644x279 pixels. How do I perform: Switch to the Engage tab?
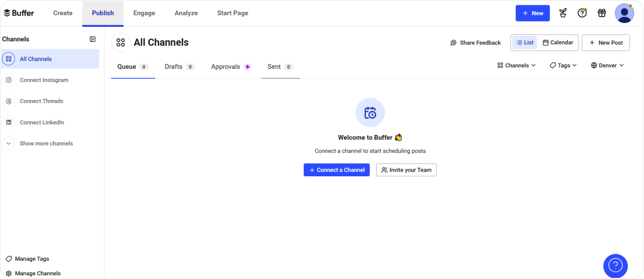pyautogui.click(x=144, y=13)
